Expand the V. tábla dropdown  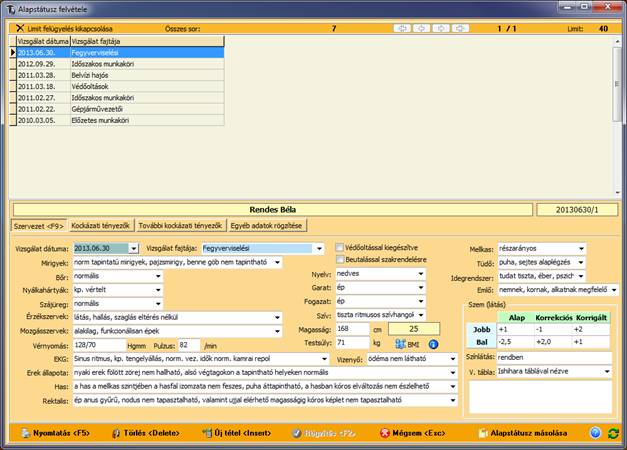click(607, 372)
